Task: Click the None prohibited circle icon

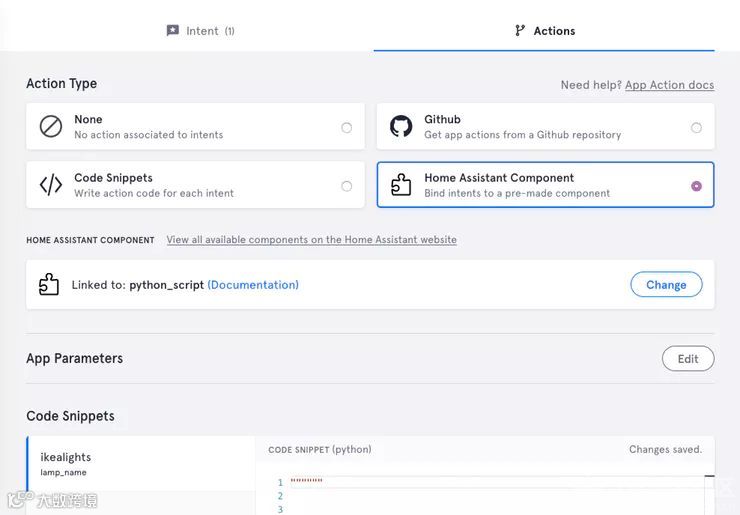Action: [x=50, y=126]
